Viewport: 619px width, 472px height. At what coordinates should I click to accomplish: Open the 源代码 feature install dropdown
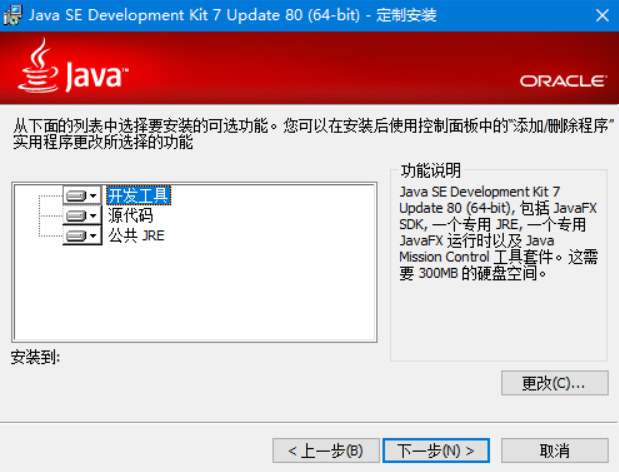click(82, 215)
